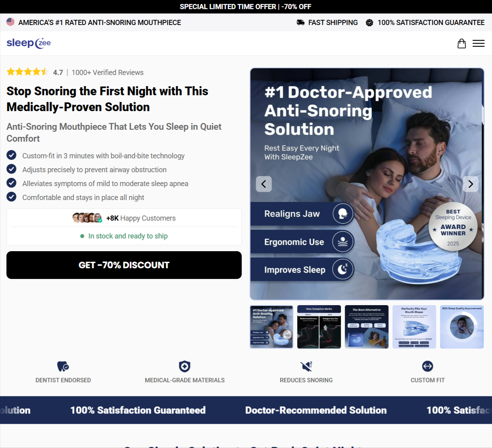The image size is (492, 448).
Task: Select the How SleepZee Works thumbnail
Action: pyautogui.click(x=319, y=327)
